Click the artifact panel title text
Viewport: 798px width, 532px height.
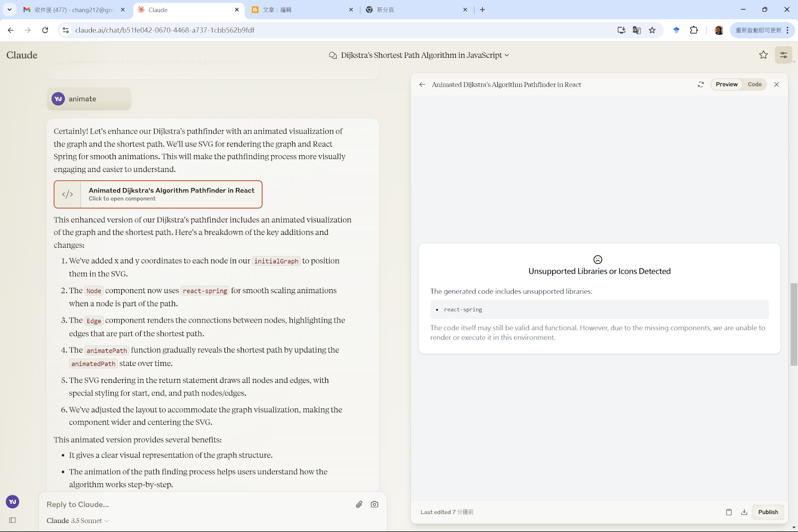(x=506, y=85)
